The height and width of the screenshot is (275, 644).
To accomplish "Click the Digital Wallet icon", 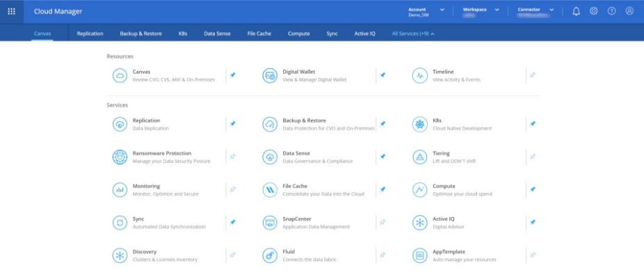I will coord(270,76).
